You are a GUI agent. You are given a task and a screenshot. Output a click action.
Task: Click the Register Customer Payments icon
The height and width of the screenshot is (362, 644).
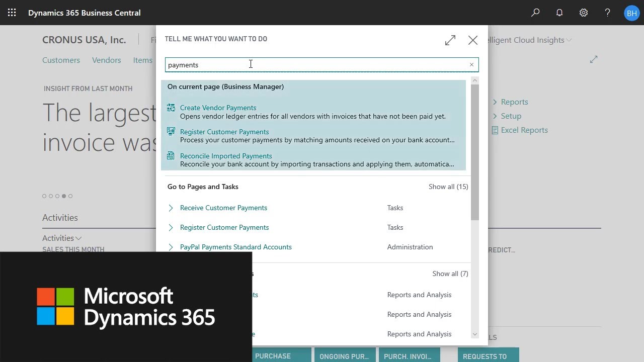click(171, 131)
